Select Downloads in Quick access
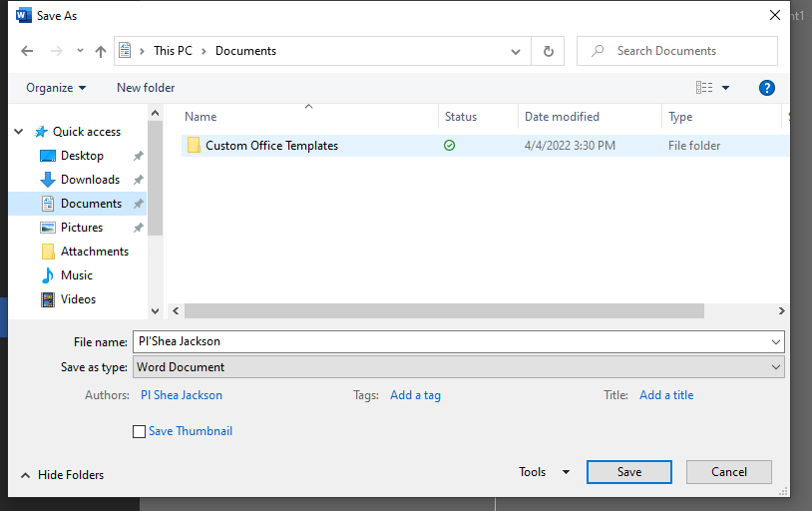The width and height of the screenshot is (812, 511). pos(90,180)
